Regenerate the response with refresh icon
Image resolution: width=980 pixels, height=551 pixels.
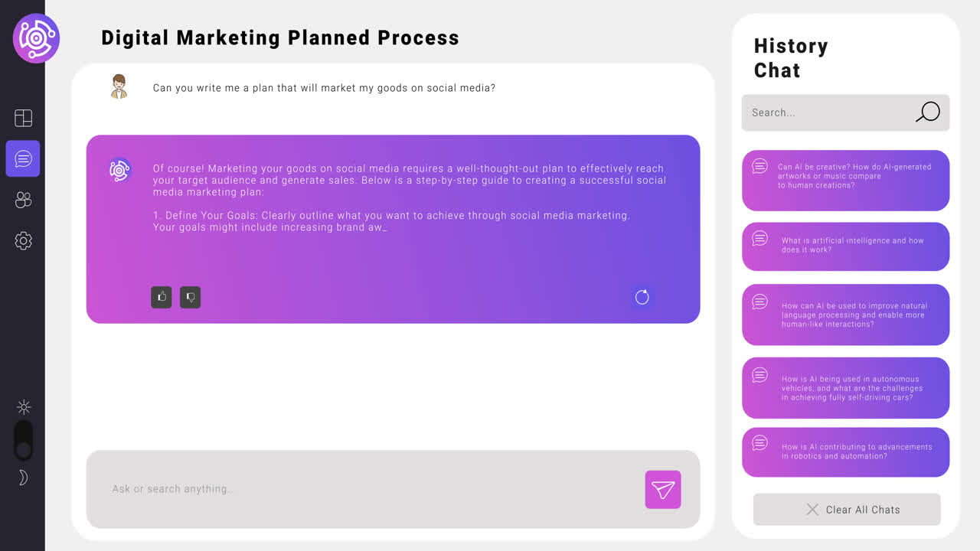(x=642, y=297)
